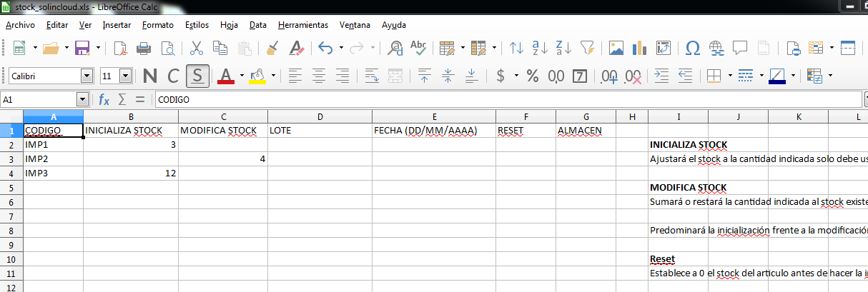Insert special character (Omega icon)
Screen dimensions: 868x292
tap(692, 49)
